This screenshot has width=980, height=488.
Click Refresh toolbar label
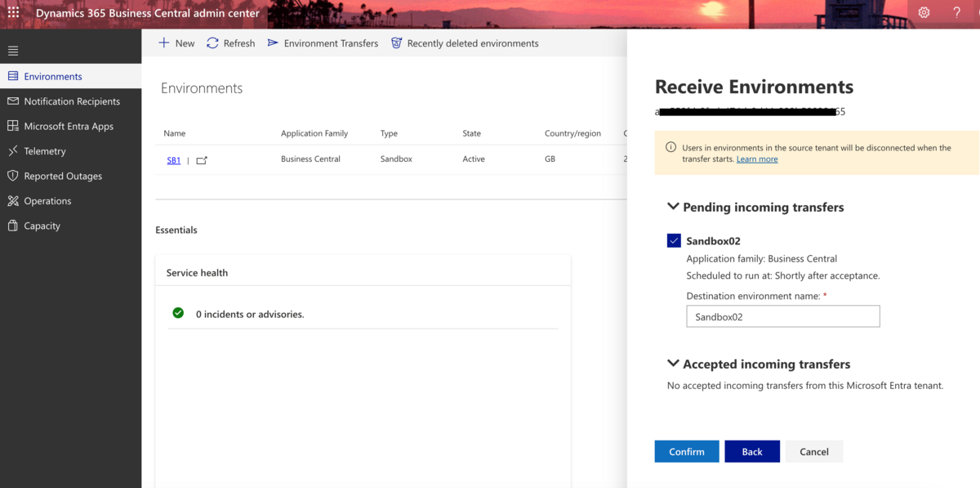239,43
